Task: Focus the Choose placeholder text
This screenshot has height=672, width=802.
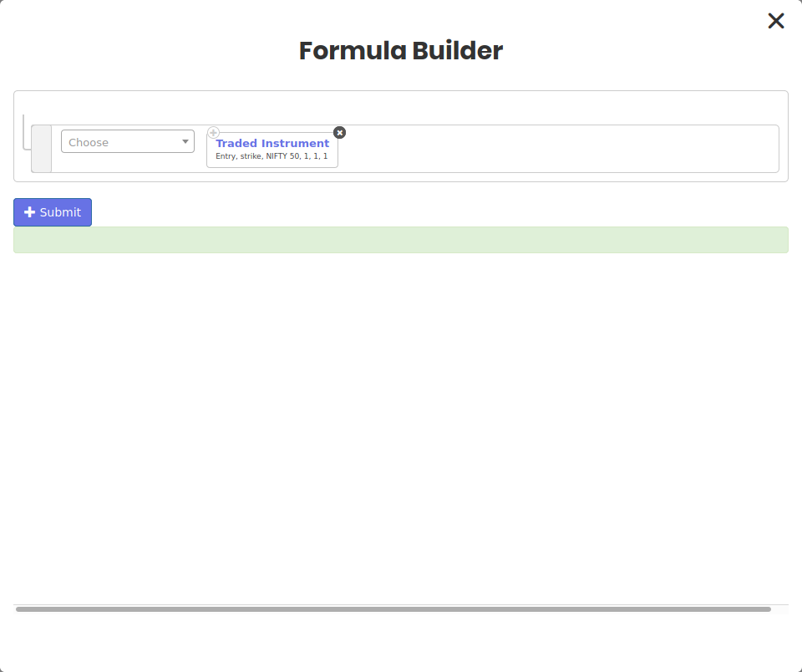Action: coord(89,143)
